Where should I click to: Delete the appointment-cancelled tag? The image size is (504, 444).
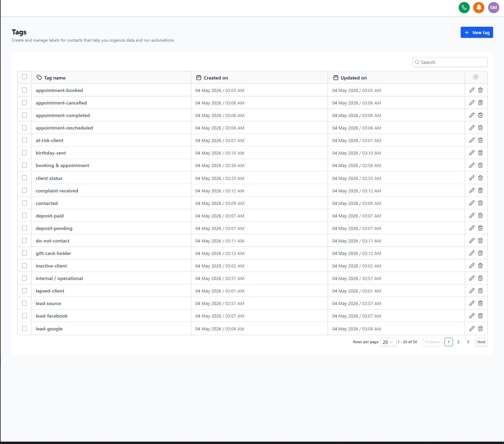[x=480, y=102]
